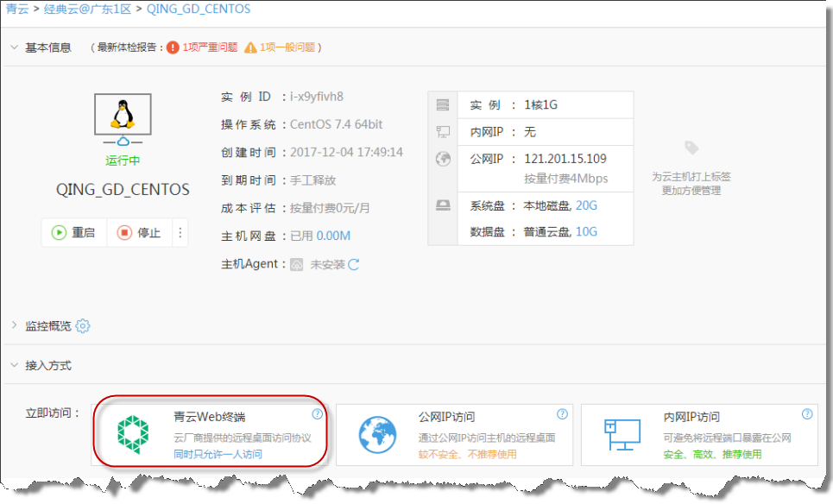Open monitoring overview gear settings
833x504 pixels.
(83, 325)
